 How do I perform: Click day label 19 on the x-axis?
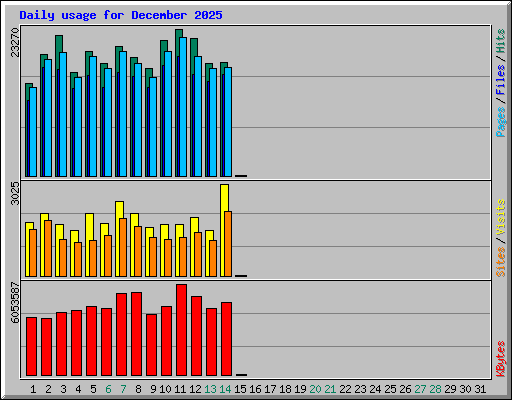coord(300,389)
